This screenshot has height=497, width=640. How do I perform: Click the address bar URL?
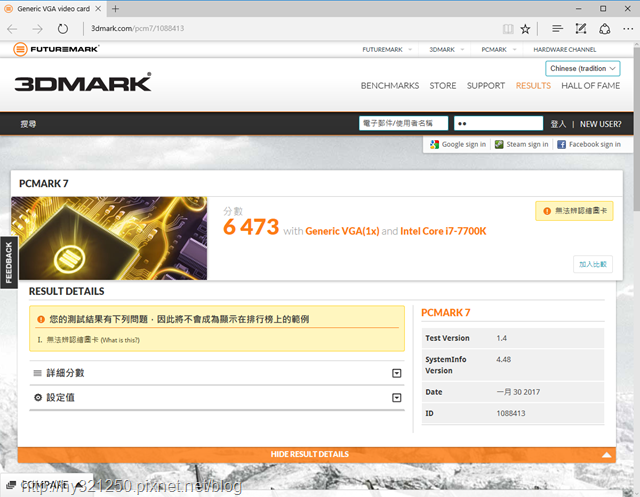coord(137,29)
